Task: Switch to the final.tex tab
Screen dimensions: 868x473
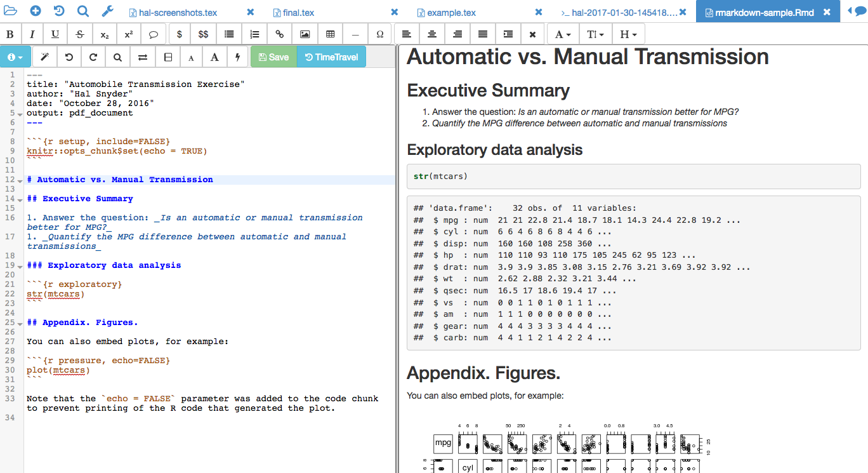Action: [x=298, y=12]
